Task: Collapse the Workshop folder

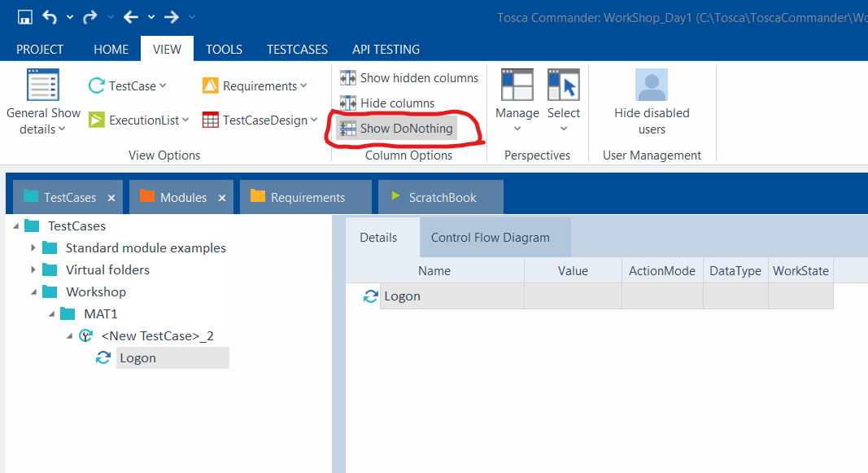Action: point(33,292)
